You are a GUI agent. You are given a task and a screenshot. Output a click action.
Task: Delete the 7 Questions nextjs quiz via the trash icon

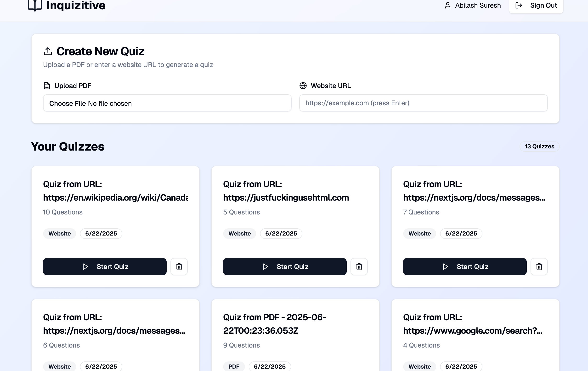click(539, 267)
